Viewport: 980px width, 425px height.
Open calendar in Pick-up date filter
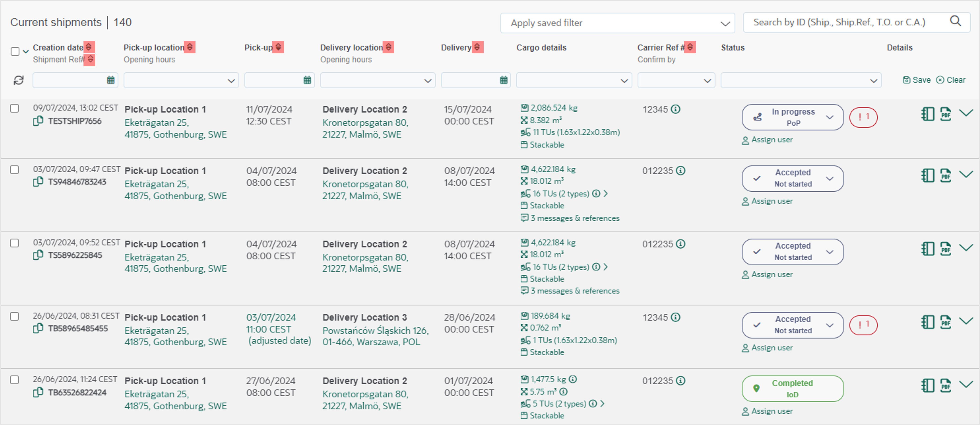308,80
